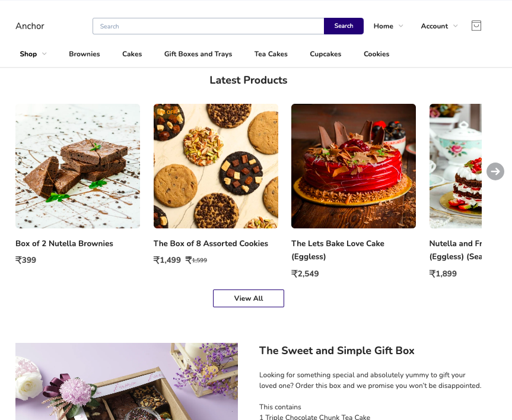Open the Cakes category
Screen dimensions: 512x420
tap(132, 54)
